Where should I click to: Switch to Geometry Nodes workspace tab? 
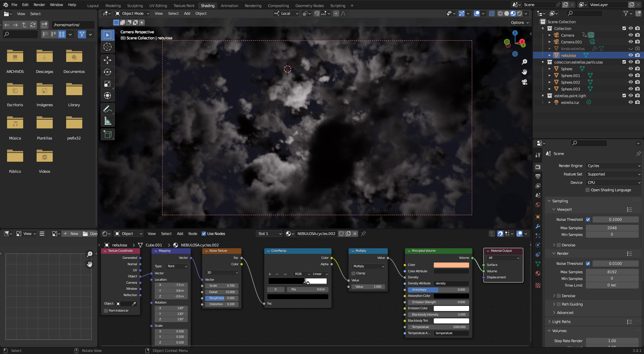point(309,6)
